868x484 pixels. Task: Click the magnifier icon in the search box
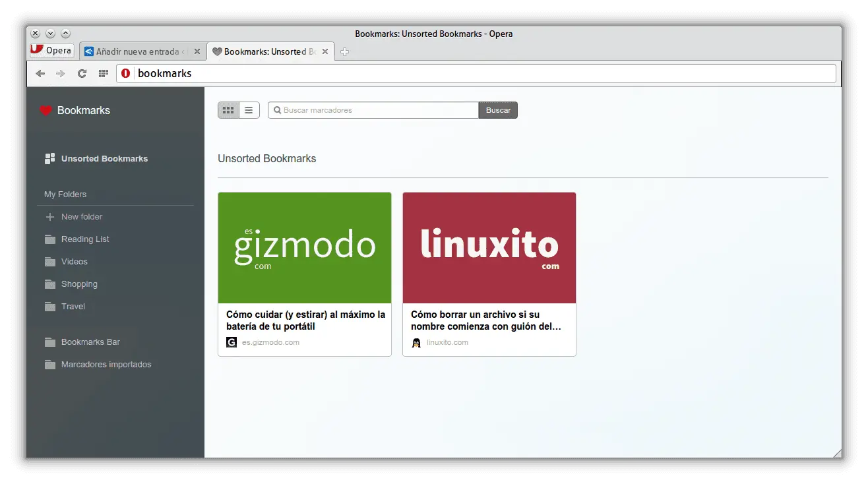278,110
